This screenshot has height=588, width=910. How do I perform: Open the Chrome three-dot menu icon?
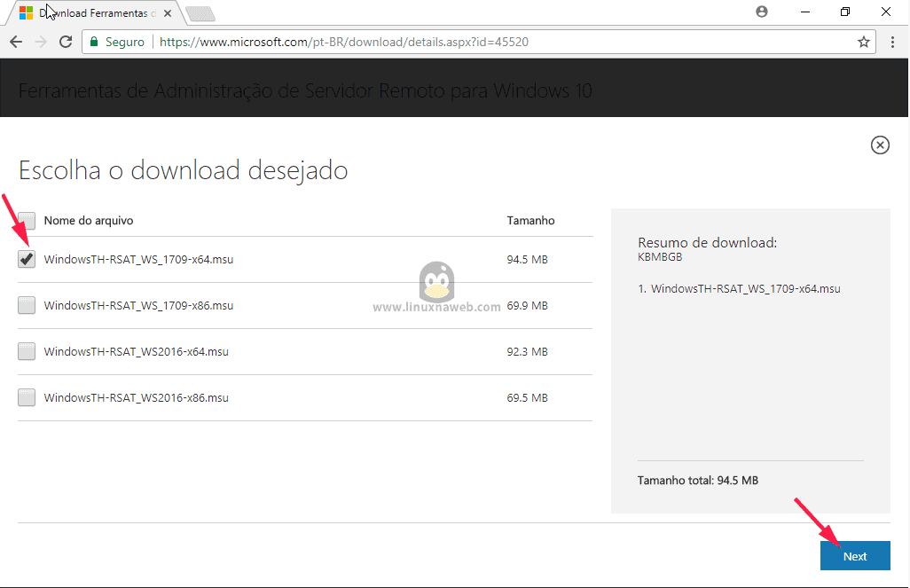pyautogui.click(x=894, y=41)
